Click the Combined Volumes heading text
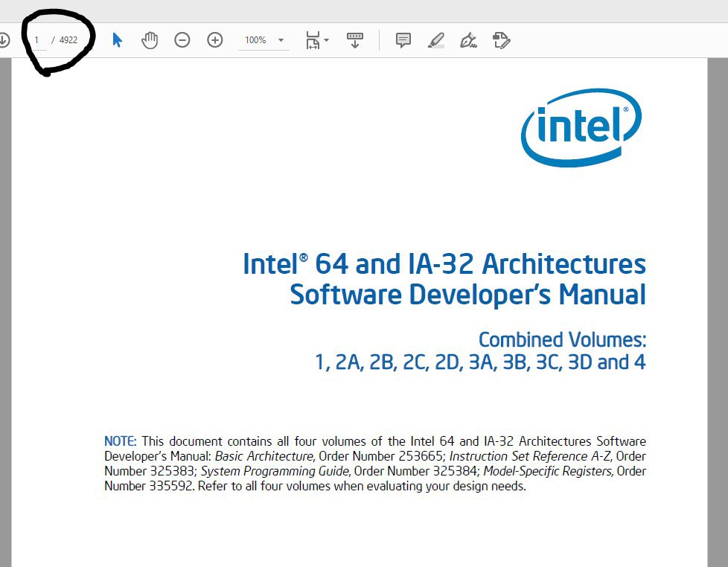 pos(562,340)
